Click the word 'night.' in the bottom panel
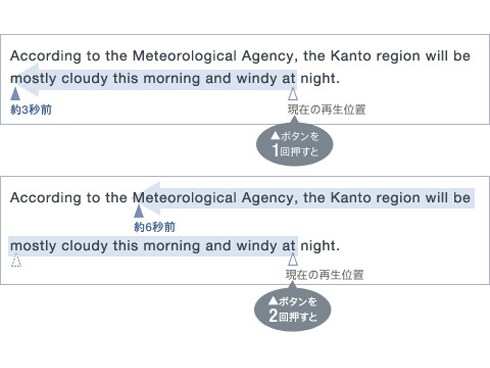Viewport: 490px width, 368px height. 320,246
